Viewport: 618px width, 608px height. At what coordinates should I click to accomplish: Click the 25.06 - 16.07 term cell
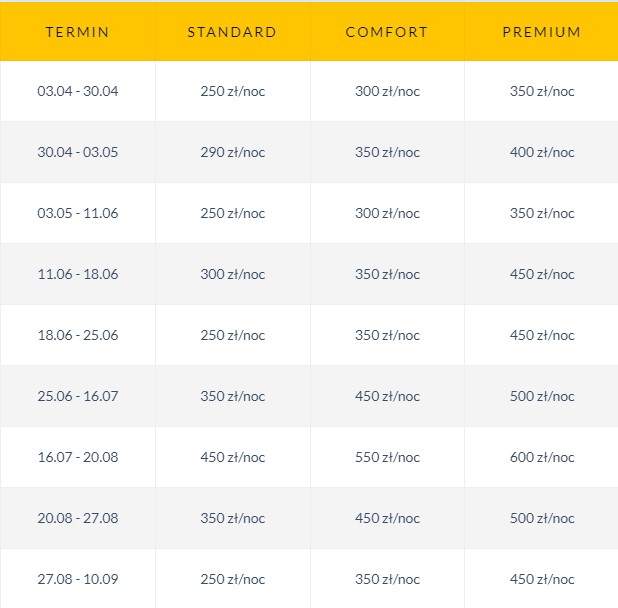[x=78, y=396]
